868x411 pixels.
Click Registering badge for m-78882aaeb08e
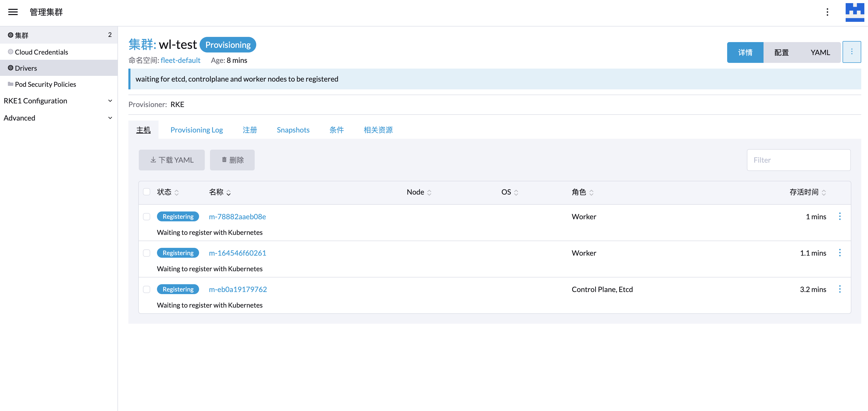tap(178, 217)
